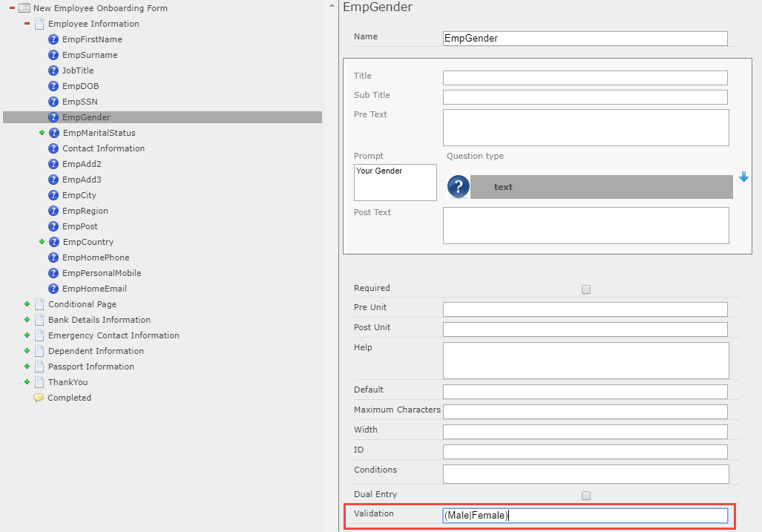Open the question type dropdown arrow
Screen dimensions: 762x532
tap(744, 177)
